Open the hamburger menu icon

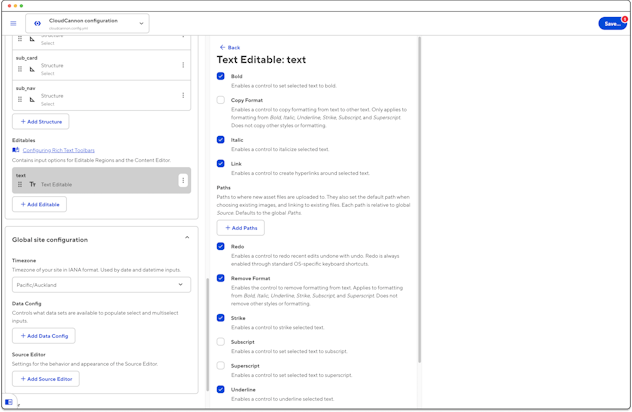(x=13, y=23)
